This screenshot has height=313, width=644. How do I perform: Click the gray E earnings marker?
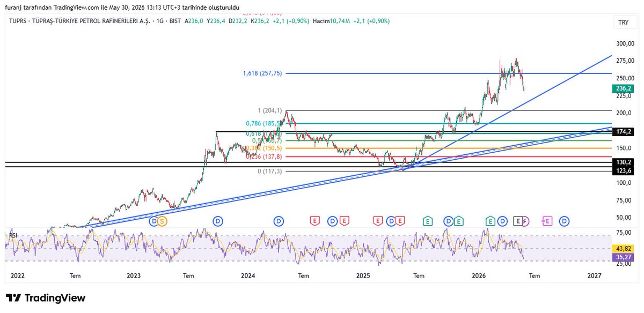point(518,221)
